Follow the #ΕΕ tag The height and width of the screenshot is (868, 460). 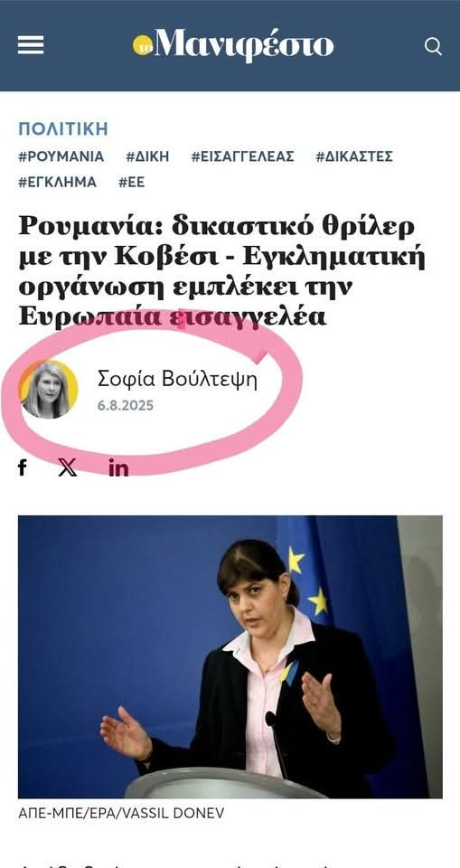click(131, 182)
